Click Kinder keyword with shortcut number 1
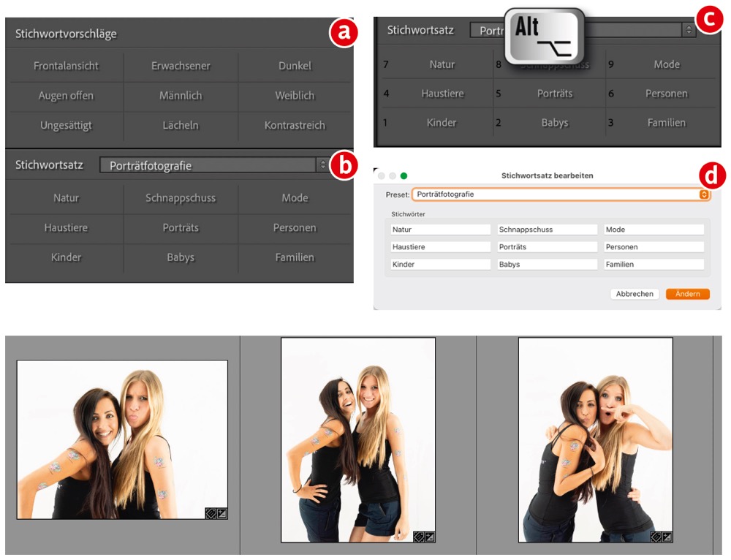Image resolution: width=731 pixels, height=560 pixels. click(x=442, y=123)
